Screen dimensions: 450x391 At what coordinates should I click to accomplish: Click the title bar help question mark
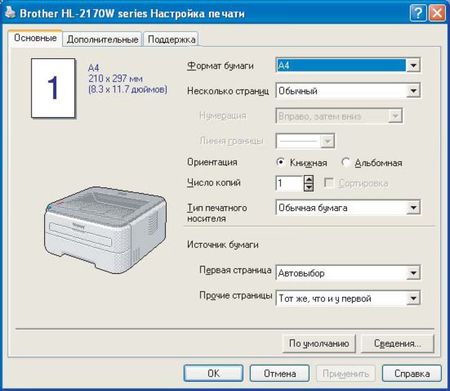coord(418,13)
